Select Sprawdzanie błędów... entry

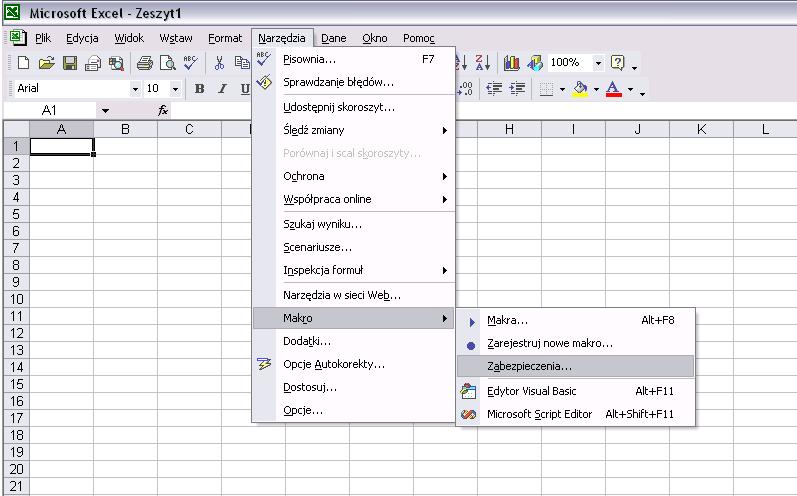[354, 82]
